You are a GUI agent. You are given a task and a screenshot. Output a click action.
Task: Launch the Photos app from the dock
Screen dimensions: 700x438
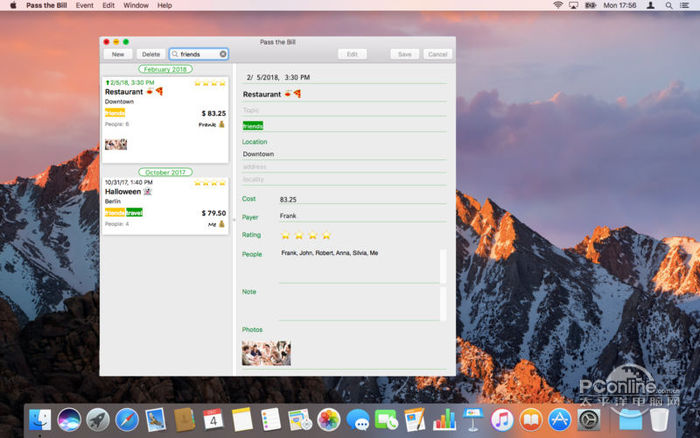point(329,419)
